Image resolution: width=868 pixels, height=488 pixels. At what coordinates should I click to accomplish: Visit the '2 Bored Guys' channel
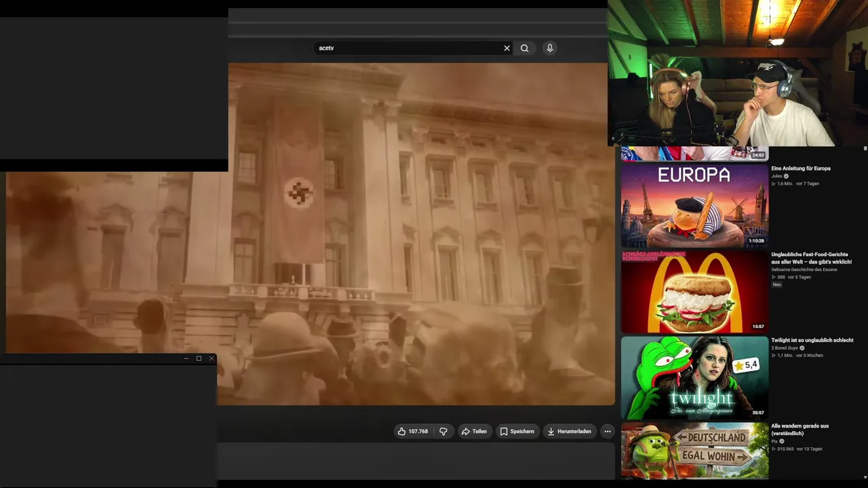point(785,348)
